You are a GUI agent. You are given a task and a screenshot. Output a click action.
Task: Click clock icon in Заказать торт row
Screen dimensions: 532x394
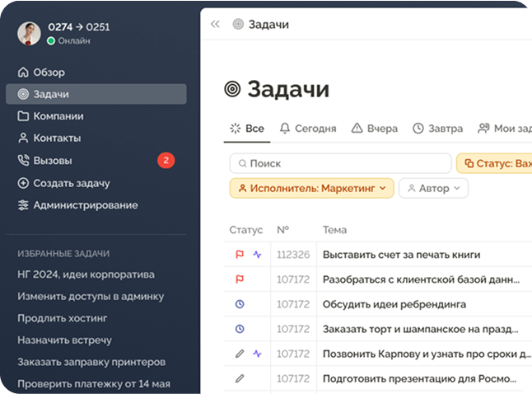[240, 329]
